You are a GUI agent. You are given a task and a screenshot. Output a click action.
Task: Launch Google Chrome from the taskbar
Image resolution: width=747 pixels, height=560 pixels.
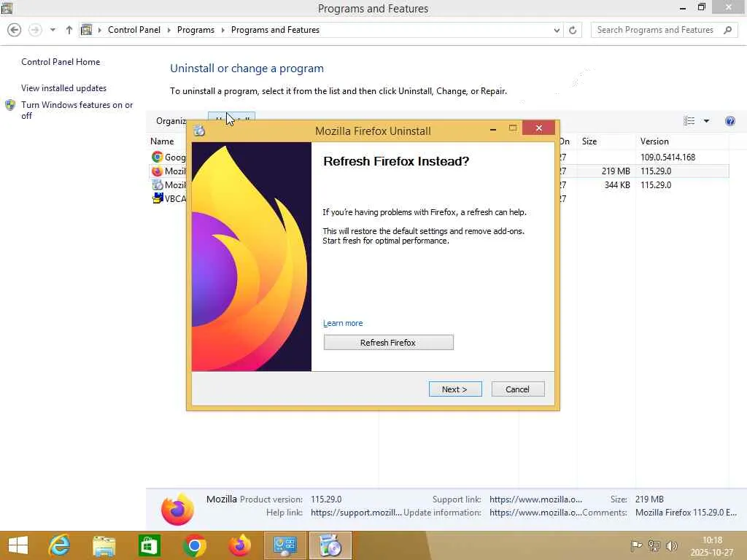[x=194, y=545]
